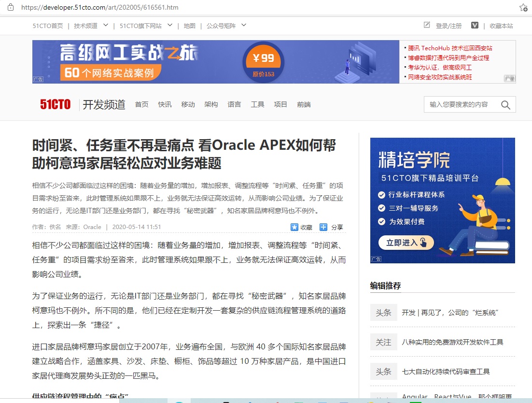Click the 来源: Oracle source text
The width and height of the screenshot is (532, 403).
[84, 227]
